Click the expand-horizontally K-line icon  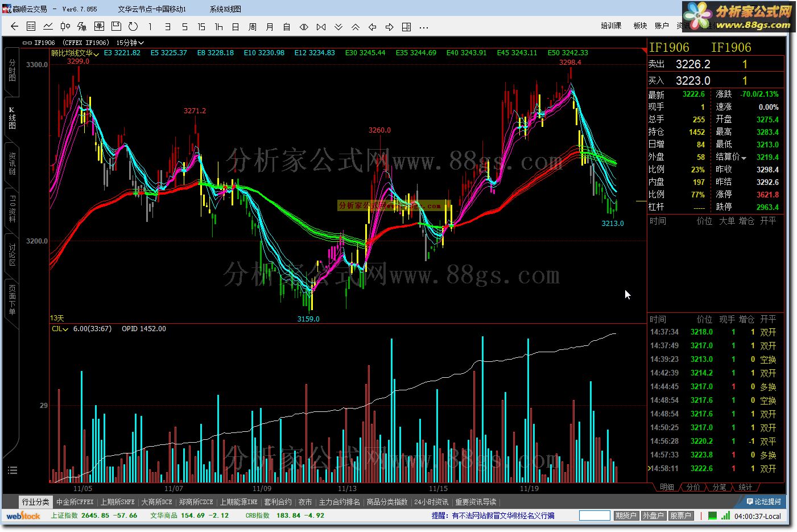[x=304, y=27]
